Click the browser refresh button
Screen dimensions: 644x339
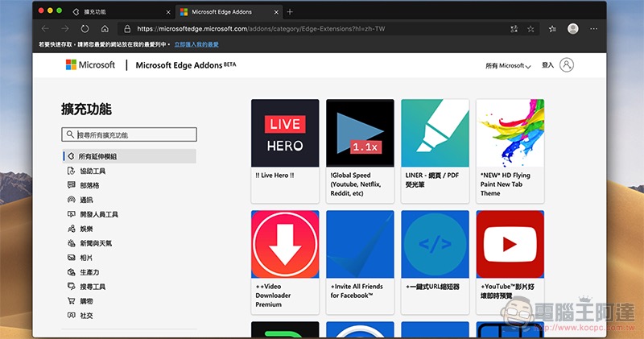pos(85,28)
